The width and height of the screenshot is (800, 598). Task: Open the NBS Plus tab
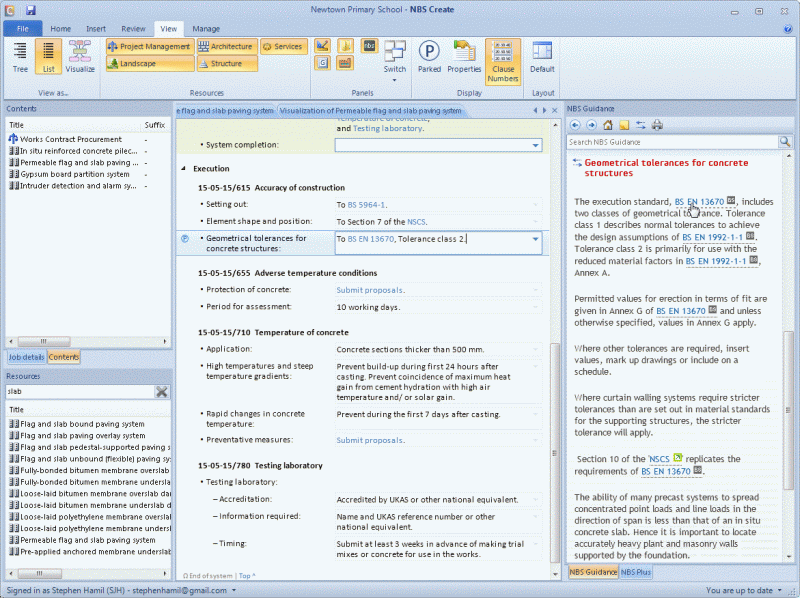click(x=637, y=572)
